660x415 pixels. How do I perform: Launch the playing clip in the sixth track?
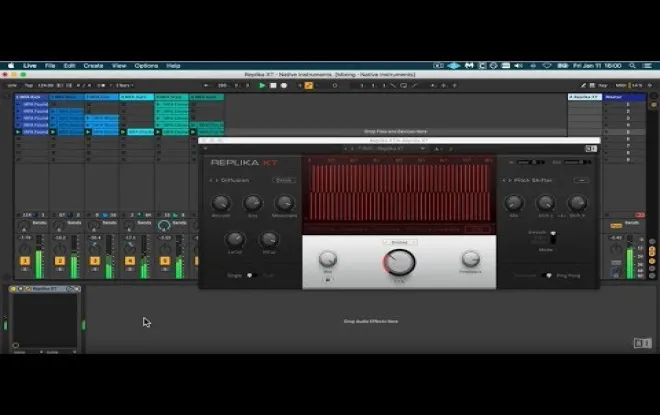pyautogui.click(x=193, y=132)
